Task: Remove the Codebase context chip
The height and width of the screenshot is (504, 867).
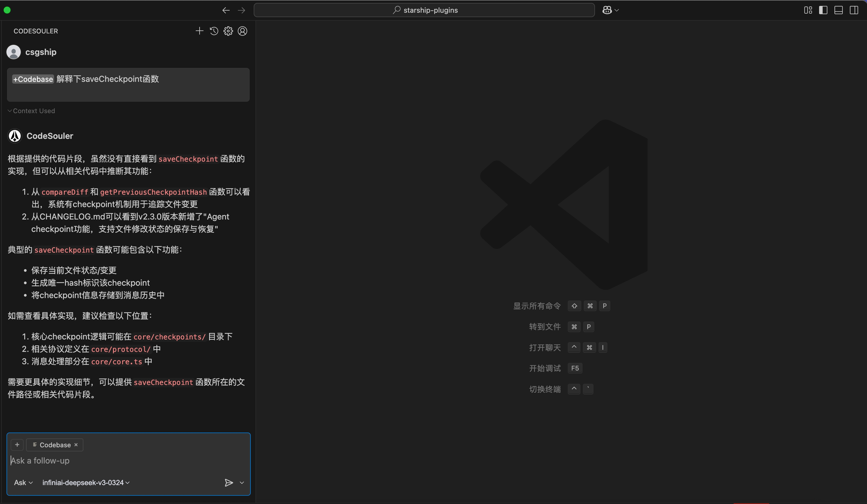Action: coord(76,445)
